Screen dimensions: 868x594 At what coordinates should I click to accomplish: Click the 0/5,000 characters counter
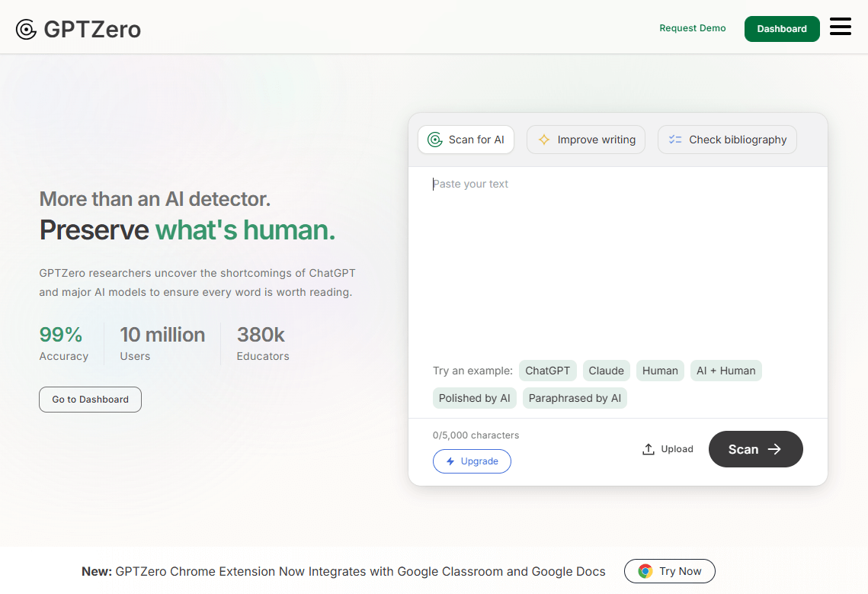pos(476,435)
